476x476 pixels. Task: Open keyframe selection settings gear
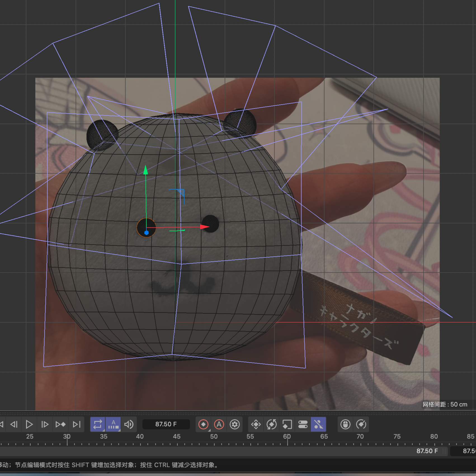tap(235, 424)
